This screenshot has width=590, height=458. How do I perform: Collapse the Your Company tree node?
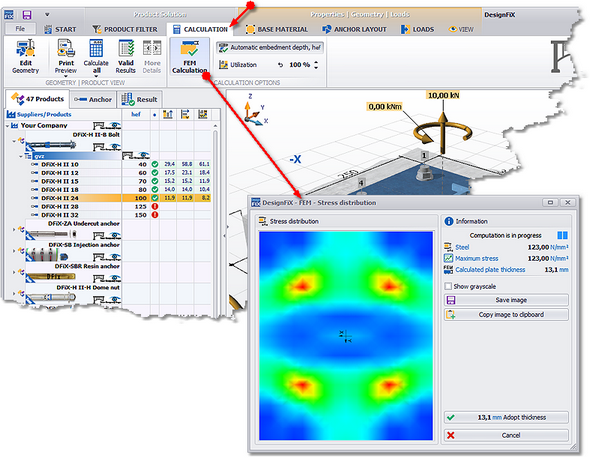pos(8,126)
